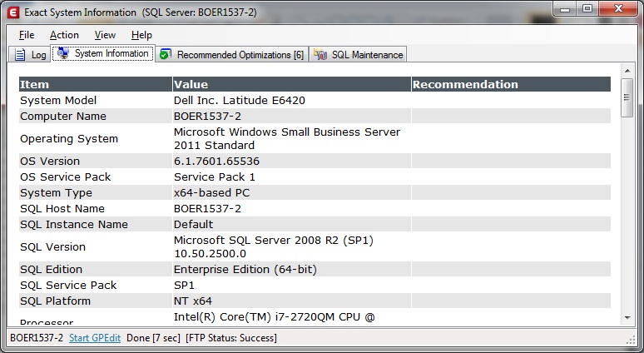The image size is (644, 353).
Task: Open the File menu
Action: (27, 35)
